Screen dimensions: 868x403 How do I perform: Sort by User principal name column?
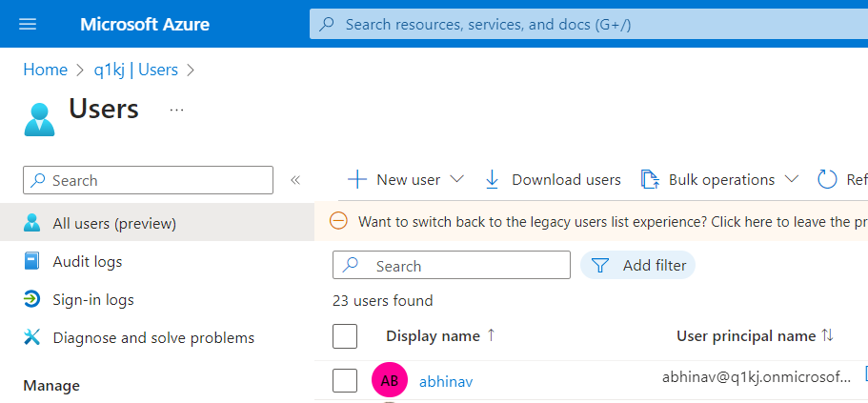click(746, 336)
